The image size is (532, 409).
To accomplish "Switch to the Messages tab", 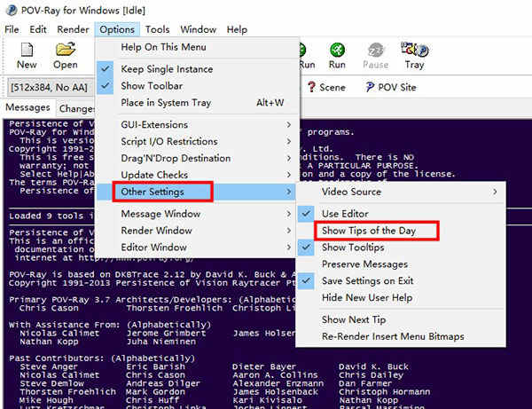I will click(27, 107).
